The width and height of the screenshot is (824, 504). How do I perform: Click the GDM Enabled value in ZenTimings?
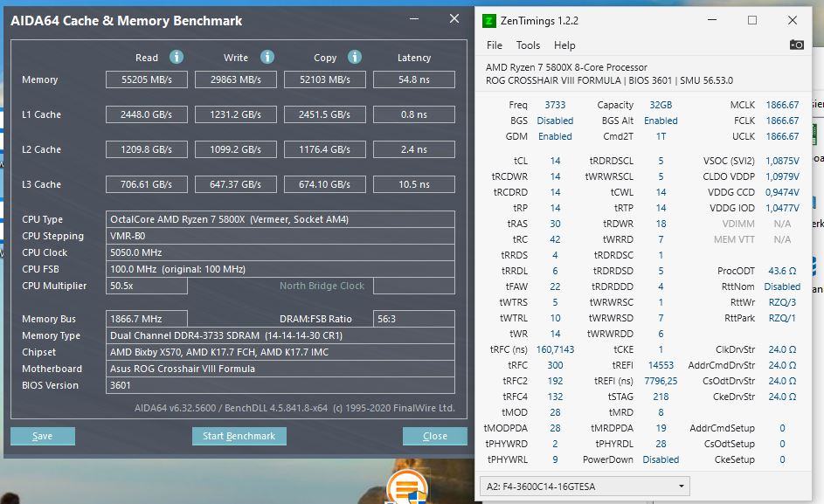click(x=555, y=136)
